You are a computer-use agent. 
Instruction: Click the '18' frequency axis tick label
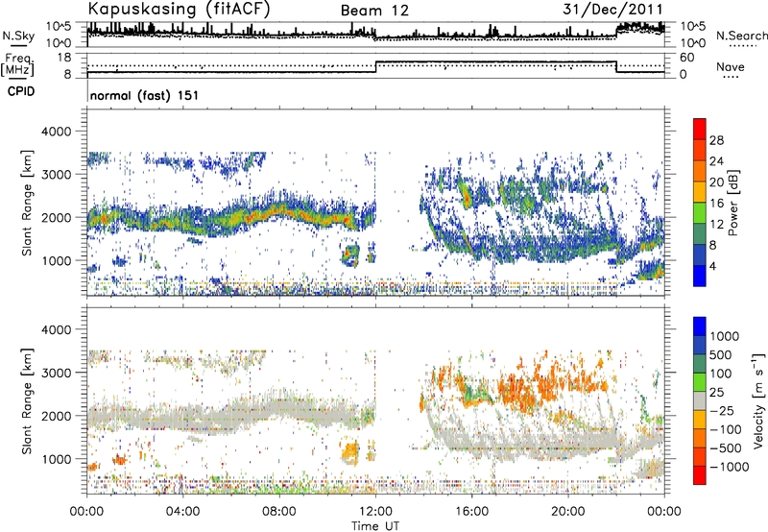coord(64,58)
